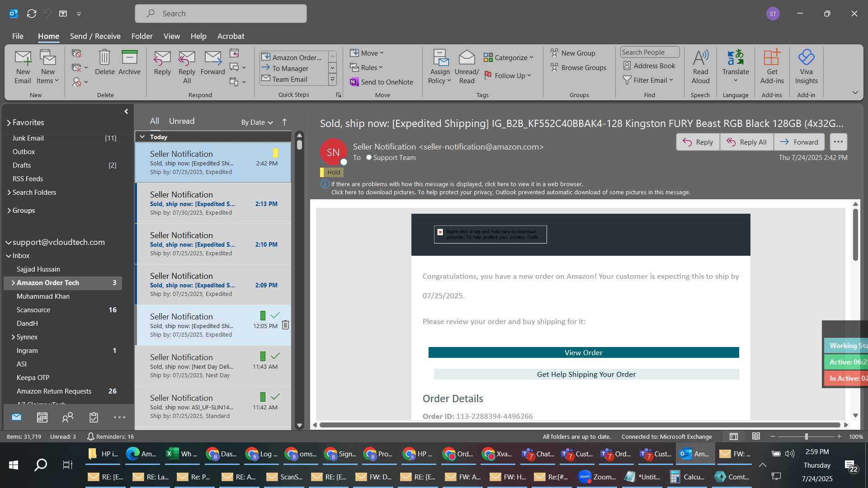Toggle yellow category flag on 2:42 PM email

coord(275,153)
